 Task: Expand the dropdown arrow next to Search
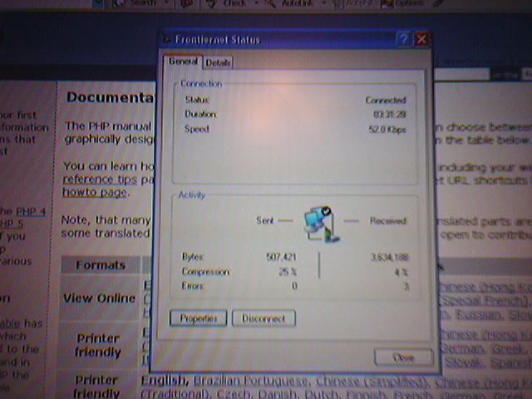pyautogui.click(x=165, y=3)
